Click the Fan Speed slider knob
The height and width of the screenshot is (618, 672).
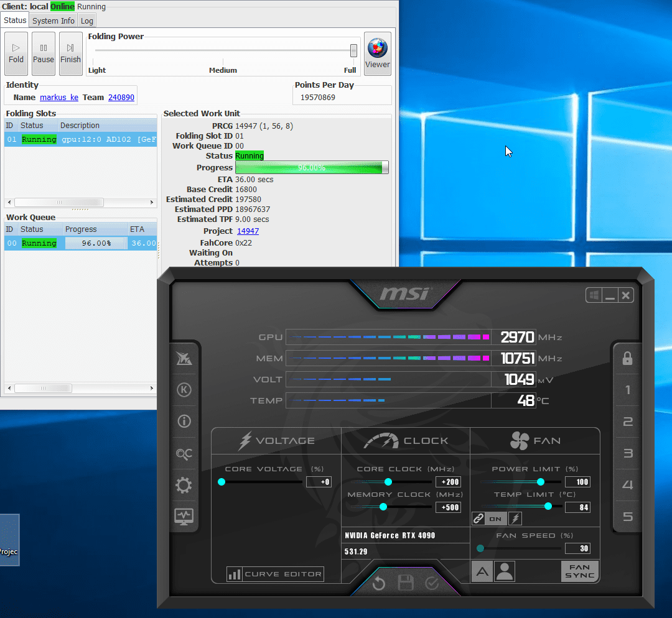pos(480,548)
